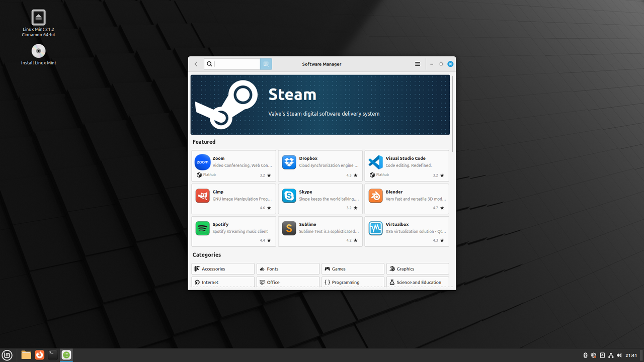
Task: Open the Science and Education category
Action: tap(418, 282)
